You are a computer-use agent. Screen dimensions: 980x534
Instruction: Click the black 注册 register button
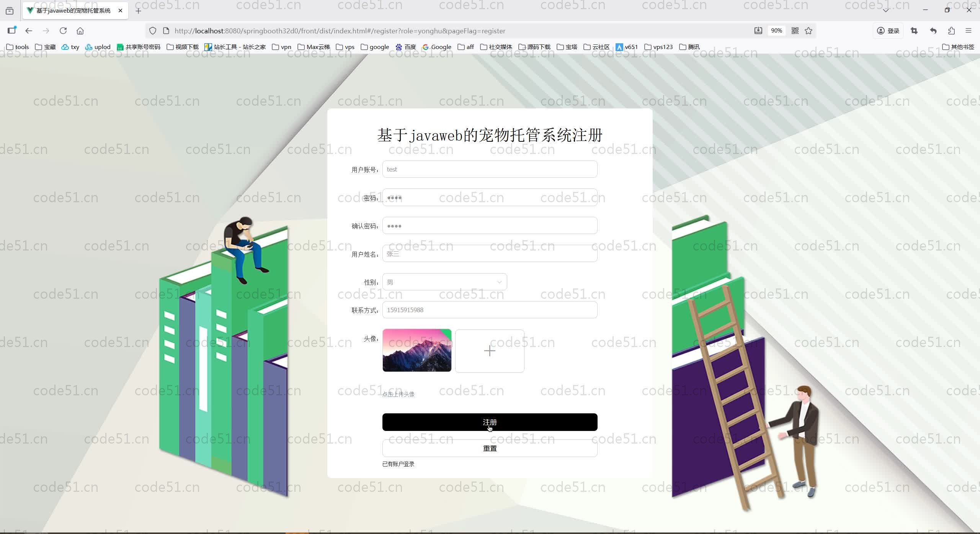point(489,422)
